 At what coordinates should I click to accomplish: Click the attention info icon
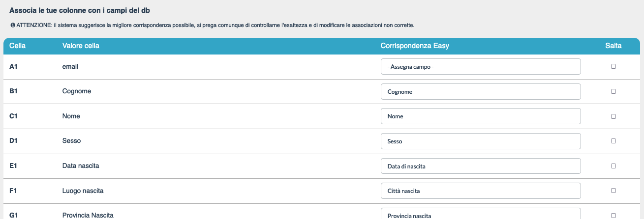point(12,25)
